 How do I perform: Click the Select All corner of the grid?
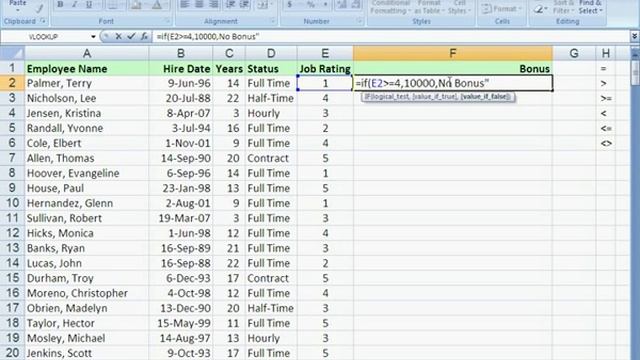coord(12,53)
